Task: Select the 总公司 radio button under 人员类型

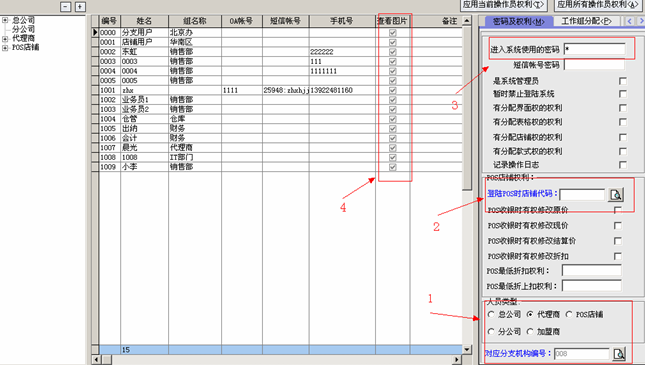Action: (x=491, y=314)
